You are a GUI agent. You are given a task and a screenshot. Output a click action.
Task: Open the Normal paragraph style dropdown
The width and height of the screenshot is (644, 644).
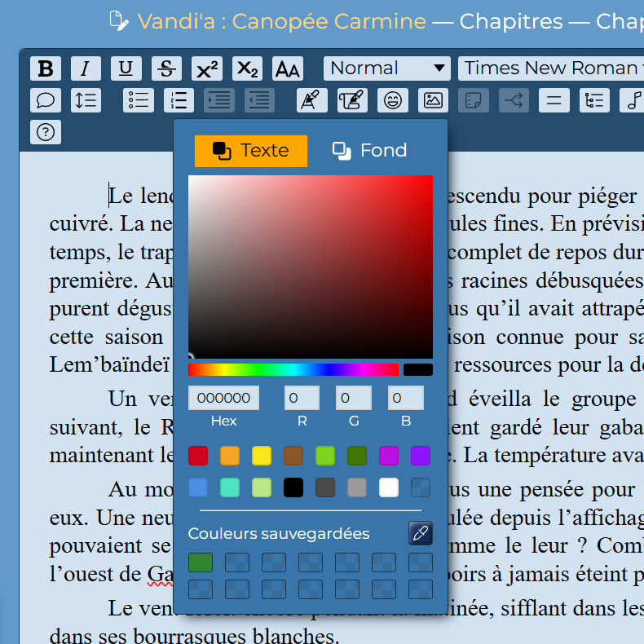tap(387, 68)
